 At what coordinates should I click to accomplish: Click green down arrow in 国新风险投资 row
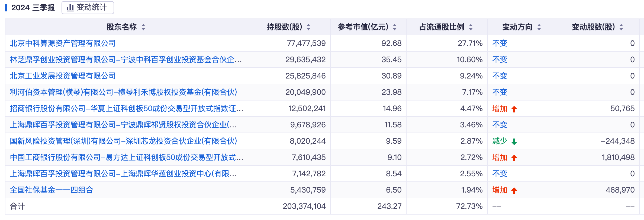point(514,142)
